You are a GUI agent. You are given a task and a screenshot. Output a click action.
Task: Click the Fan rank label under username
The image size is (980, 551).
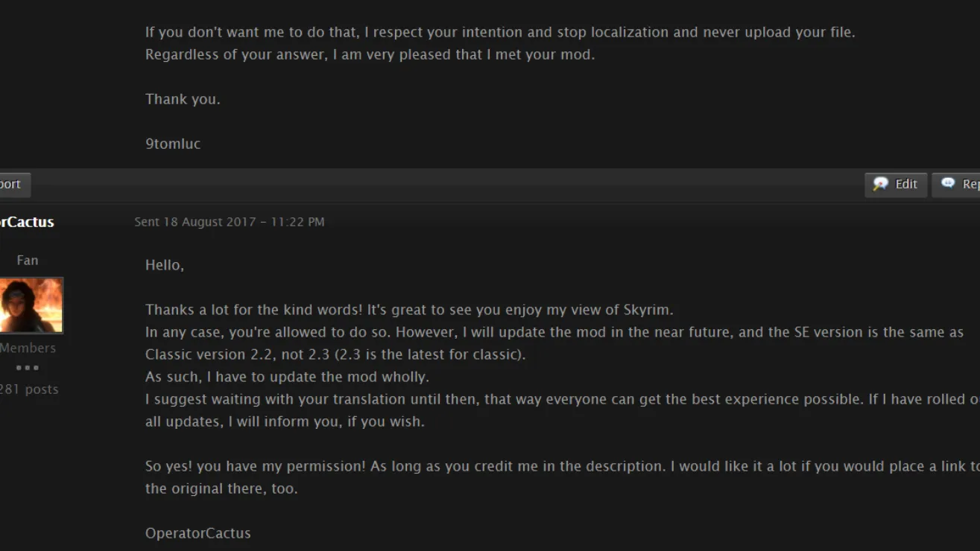(x=28, y=260)
